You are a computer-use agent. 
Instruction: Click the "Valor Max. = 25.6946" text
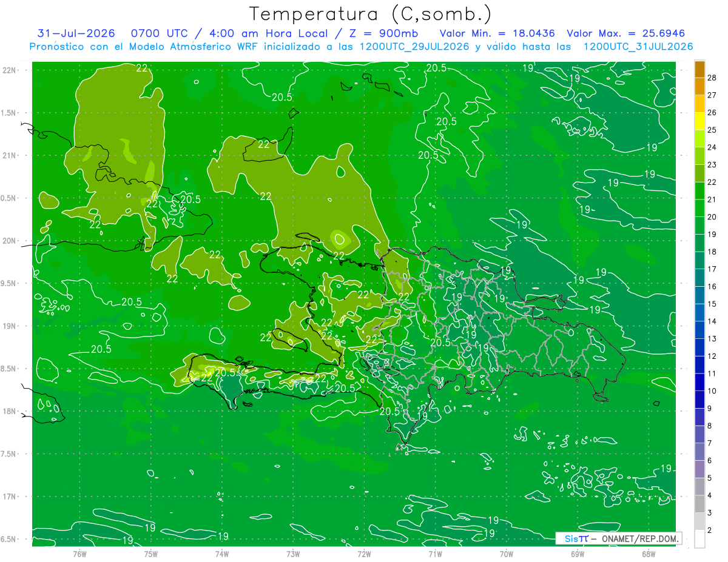[x=626, y=33]
